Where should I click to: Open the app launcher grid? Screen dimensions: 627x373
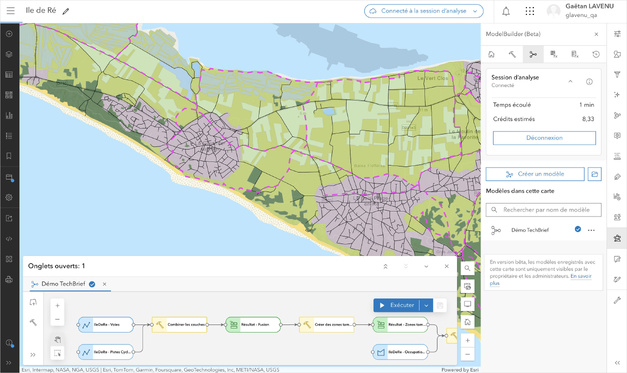[529, 11]
